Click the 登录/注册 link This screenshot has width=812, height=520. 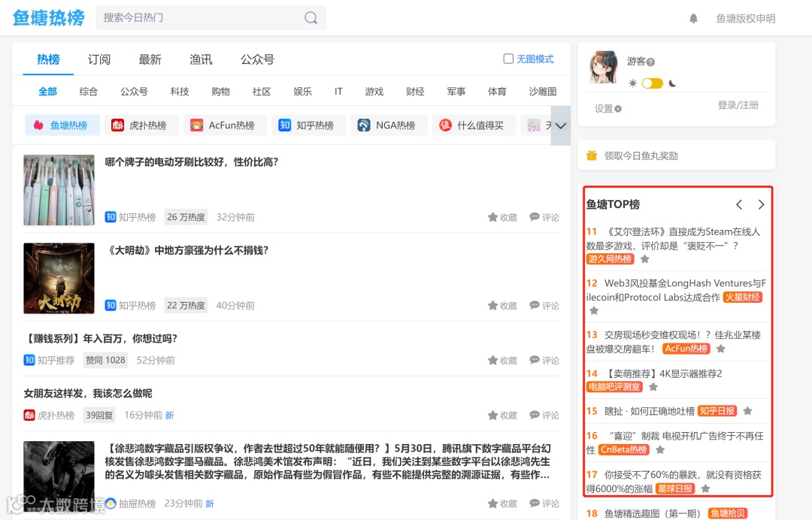click(x=738, y=105)
